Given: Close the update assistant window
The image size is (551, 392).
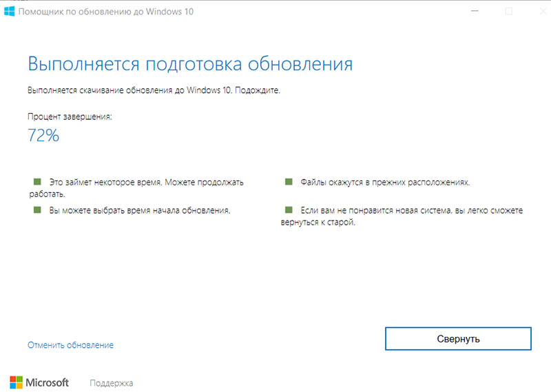Looking at the screenshot, I should 543,11.
